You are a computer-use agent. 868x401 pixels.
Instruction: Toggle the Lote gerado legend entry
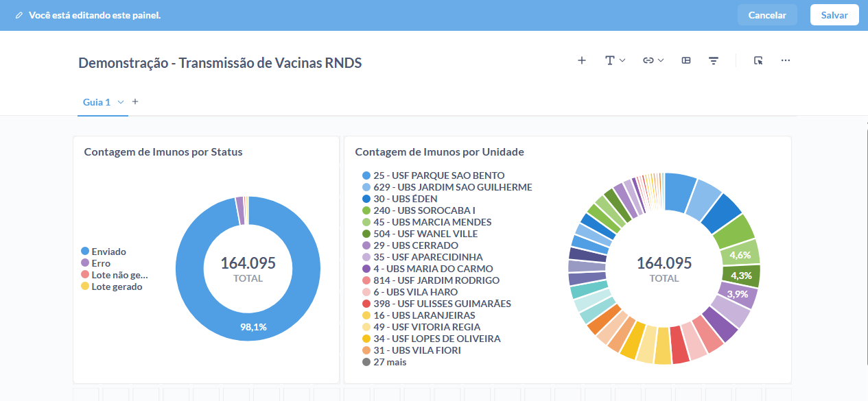coord(117,287)
